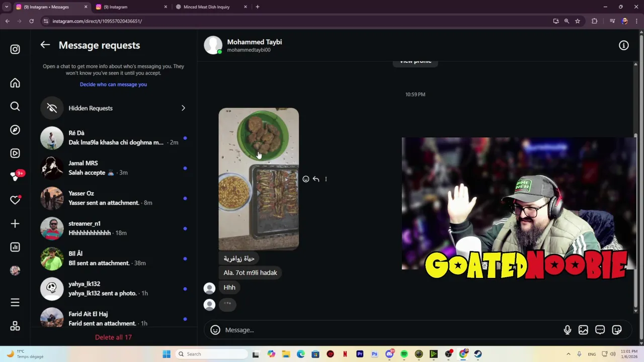
Task: Open tab search dropdown arrow
Action: (7, 7)
